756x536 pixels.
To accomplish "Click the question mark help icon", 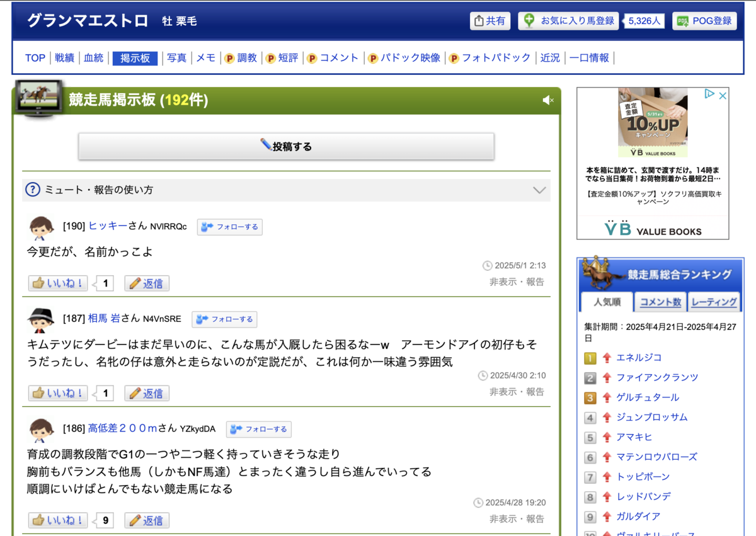I will coord(33,190).
